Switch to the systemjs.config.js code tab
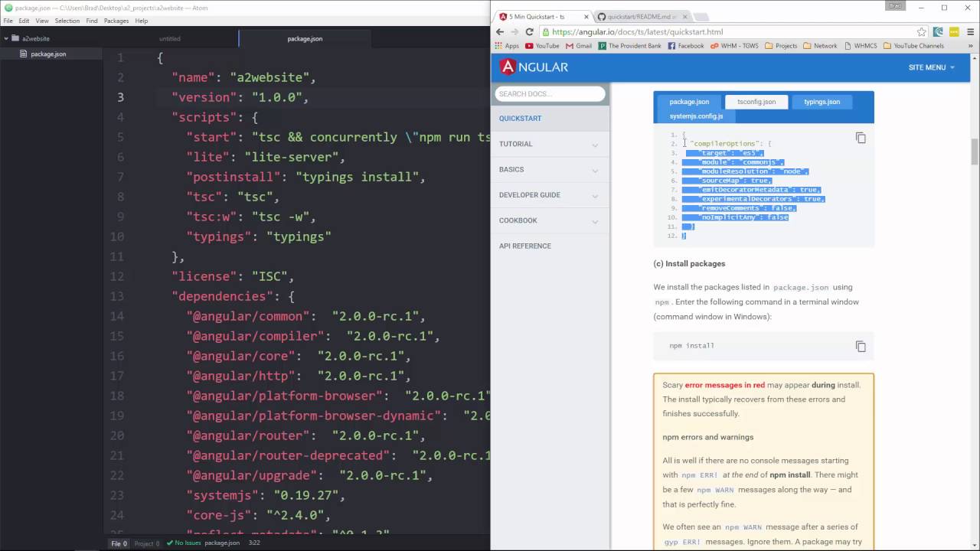 696,116
